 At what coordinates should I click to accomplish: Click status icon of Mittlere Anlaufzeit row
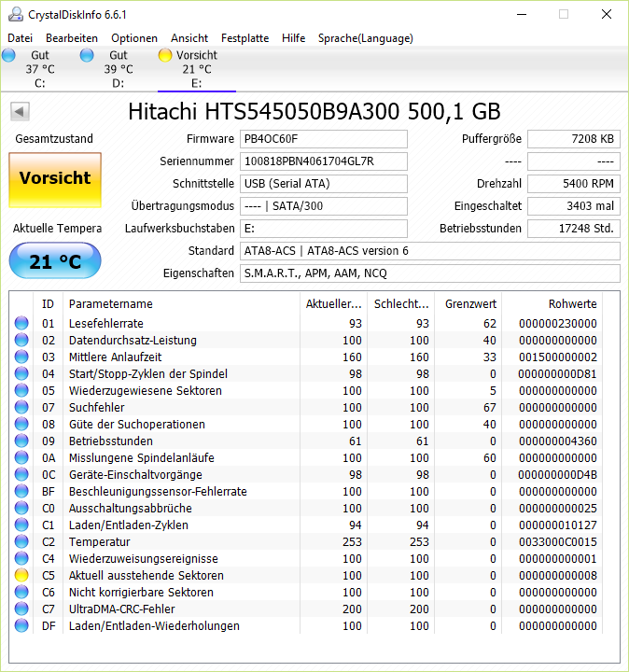pos(21,357)
